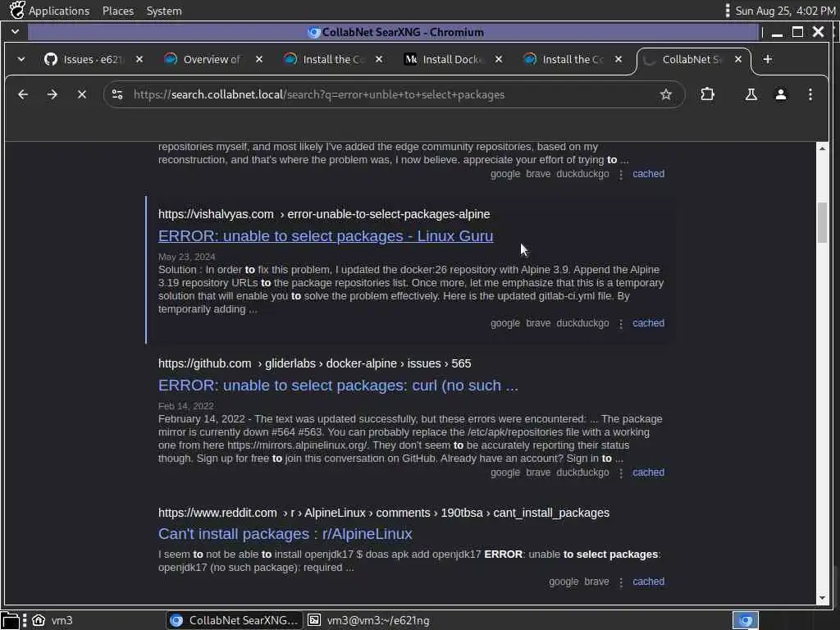Open a new tab with plus button
The image size is (840, 630).
768,59
